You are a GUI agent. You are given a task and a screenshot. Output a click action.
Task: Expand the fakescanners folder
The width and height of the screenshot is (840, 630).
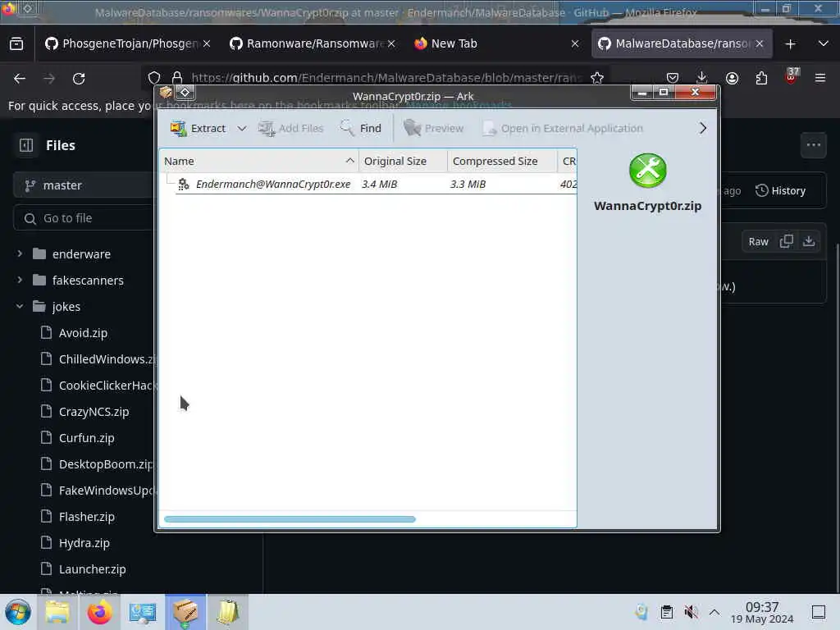pos(20,280)
